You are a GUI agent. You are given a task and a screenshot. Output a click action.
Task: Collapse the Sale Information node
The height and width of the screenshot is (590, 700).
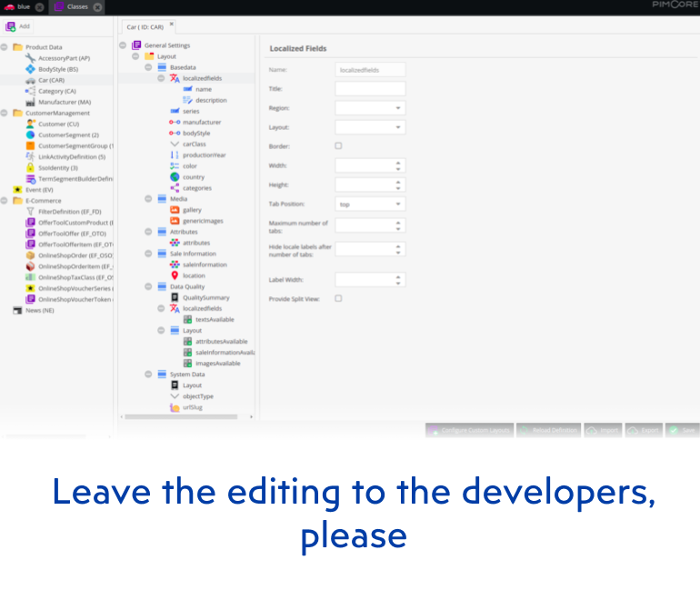click(148, 254)
